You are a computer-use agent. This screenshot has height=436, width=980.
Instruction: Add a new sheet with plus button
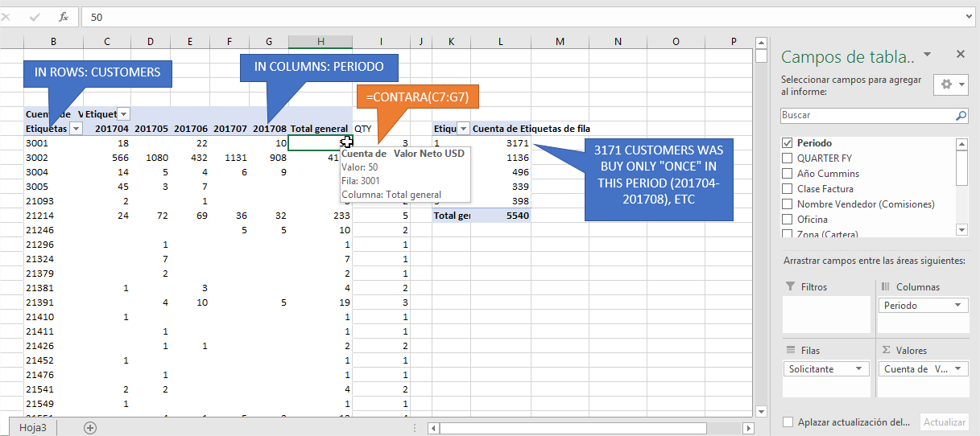[89, 427]
